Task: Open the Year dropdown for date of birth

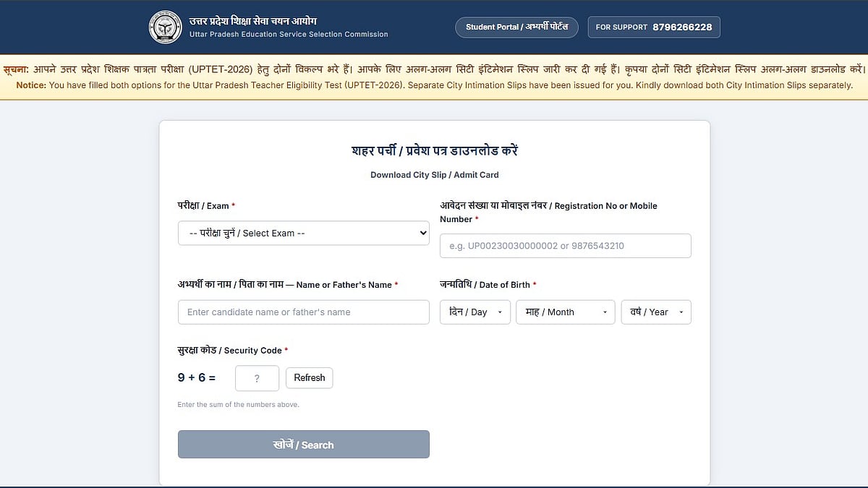Action: point(656,312)
